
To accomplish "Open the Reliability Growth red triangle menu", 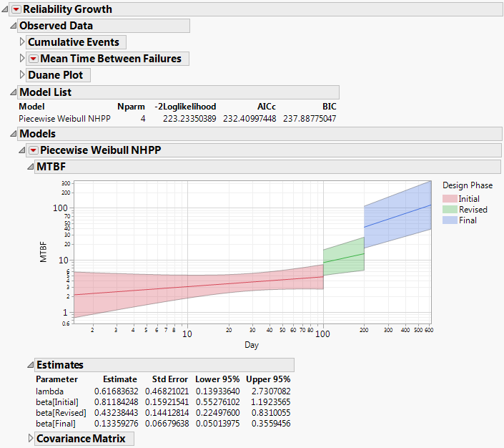I will coord(16,9).
